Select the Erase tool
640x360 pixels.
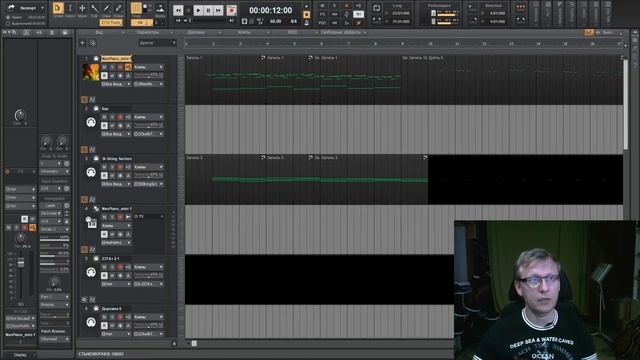click(118, 9)
